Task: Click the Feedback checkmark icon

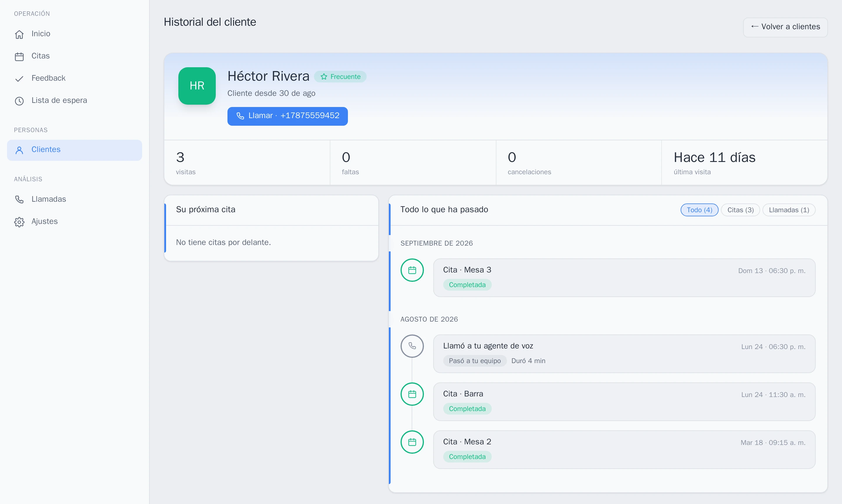Action: pos(19,79)
